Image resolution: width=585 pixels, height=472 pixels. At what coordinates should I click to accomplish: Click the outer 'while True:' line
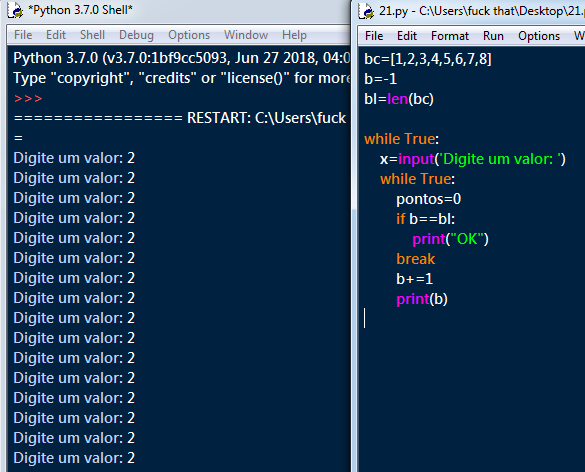point(402,139)
